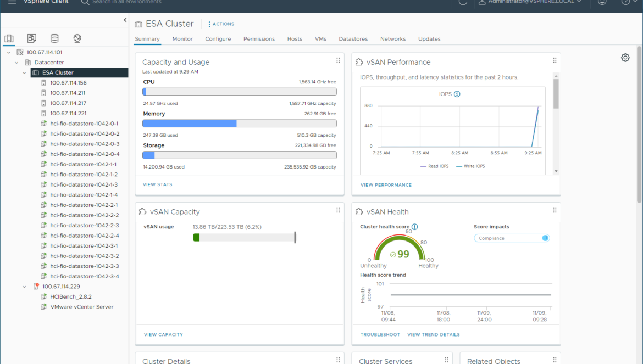Viewport: 643px width, 364px height.
Task: Open the dashboard settings gear icon
Action: (x=625, y=58)
